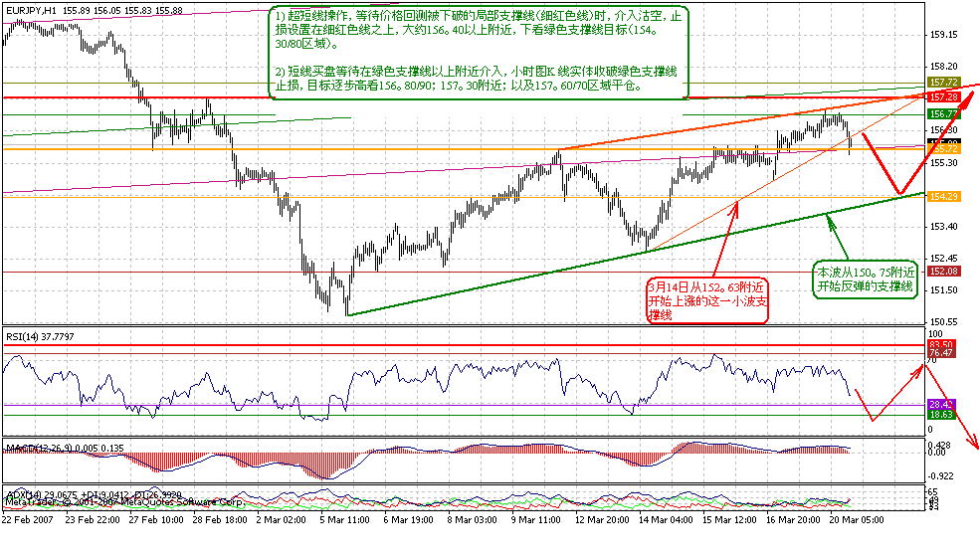980x560 pixels.
Task: Click the RSI(14) 37.7797 indicator label
Action: tap(40, 336)
